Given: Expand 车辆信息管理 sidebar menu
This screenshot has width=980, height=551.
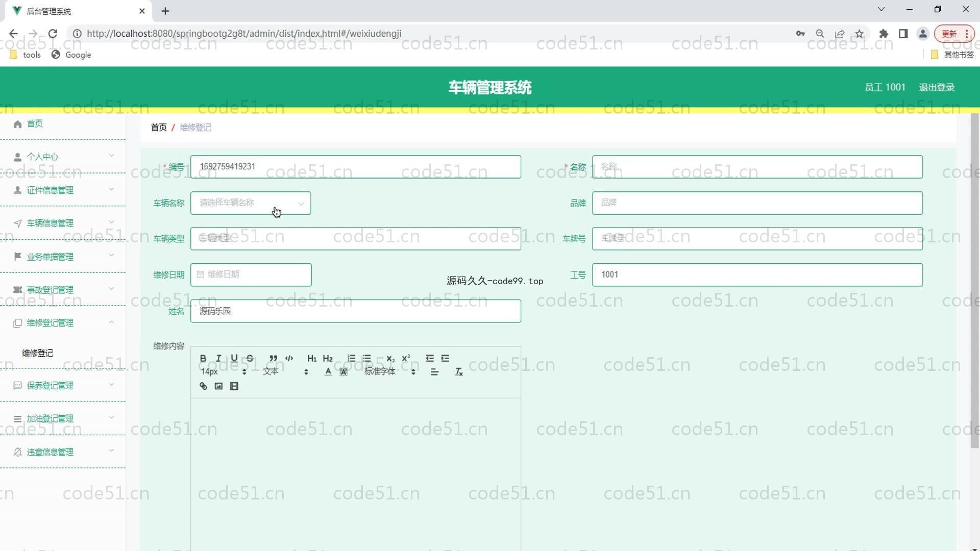Looking at the screenshot, I should (63, 223).
